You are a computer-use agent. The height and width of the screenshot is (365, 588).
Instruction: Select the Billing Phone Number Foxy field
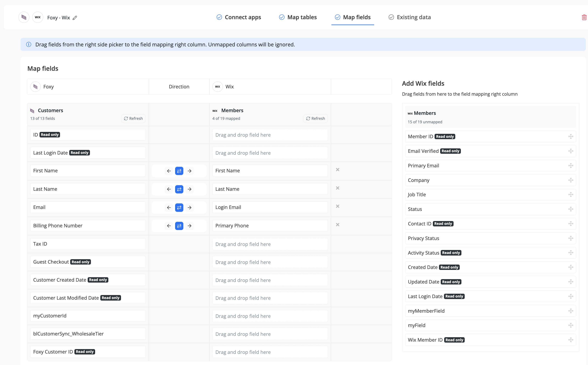[88, 226]
